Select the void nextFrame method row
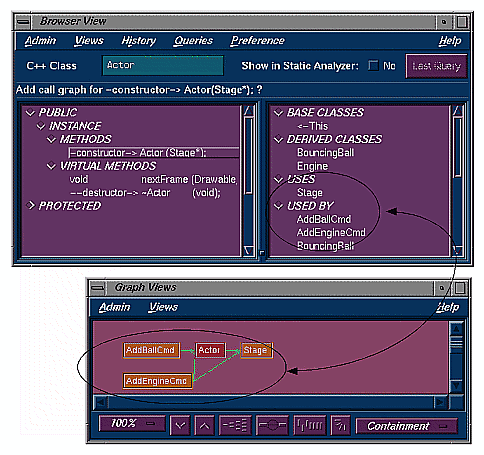The image size is (484, 455). click(153, 179)
